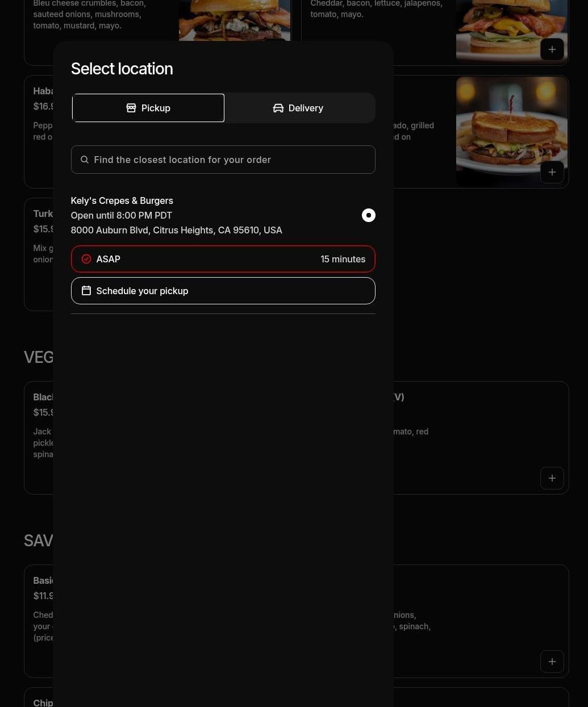Click the storefront icon in the Pickup tab
Viewport: 588px width, 707px height.
pyautogui.click(x=131, y=108)
